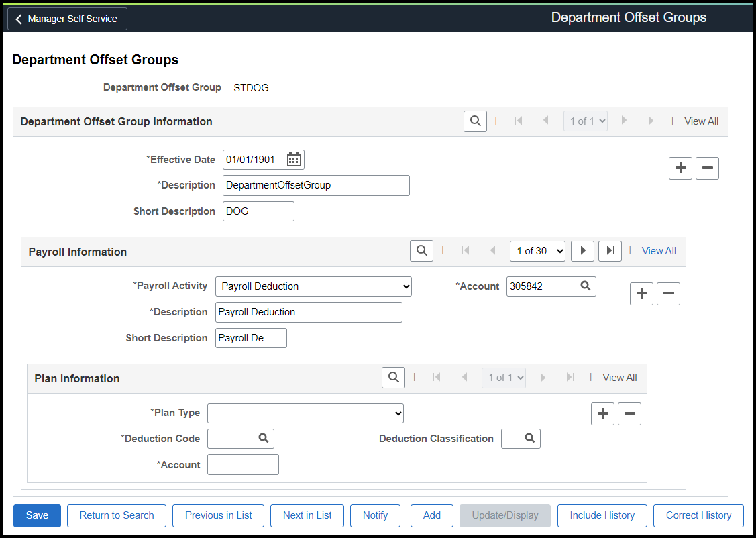Jump to last Payroll Information row
The image size is (756, 538).
[x=610, y=251]
